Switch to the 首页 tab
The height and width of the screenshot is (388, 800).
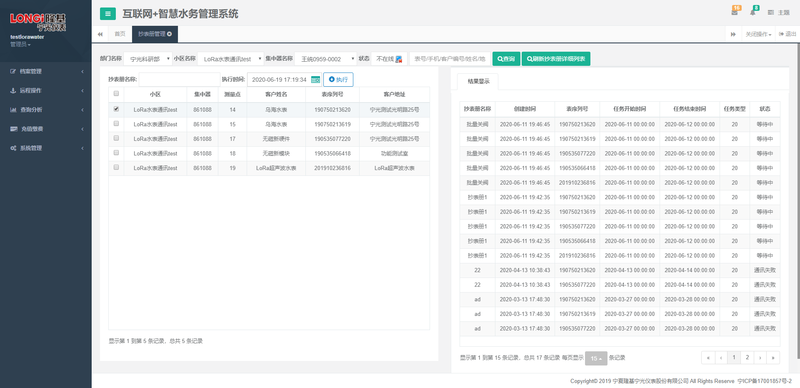coord(119,34)
